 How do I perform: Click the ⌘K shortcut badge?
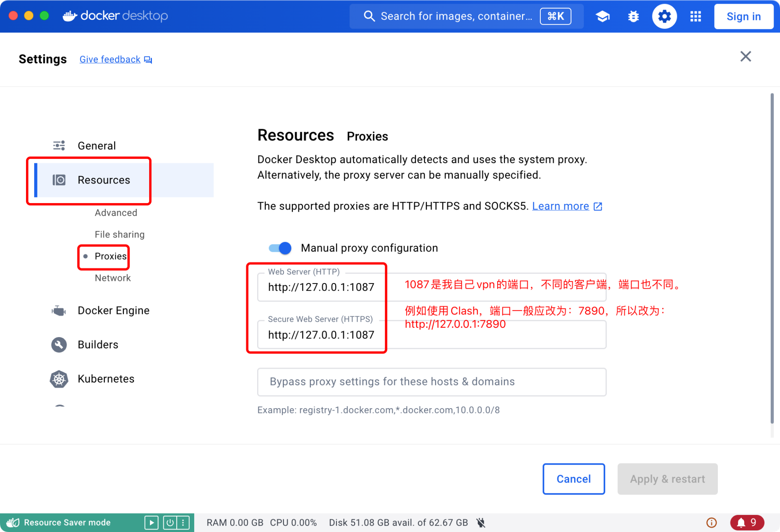click(555, 16)
